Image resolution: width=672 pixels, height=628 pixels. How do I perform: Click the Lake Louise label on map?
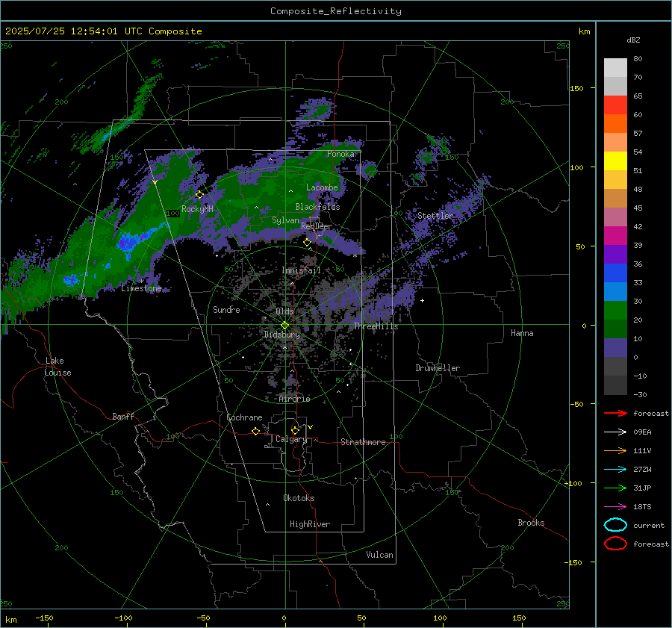(57, 367)
